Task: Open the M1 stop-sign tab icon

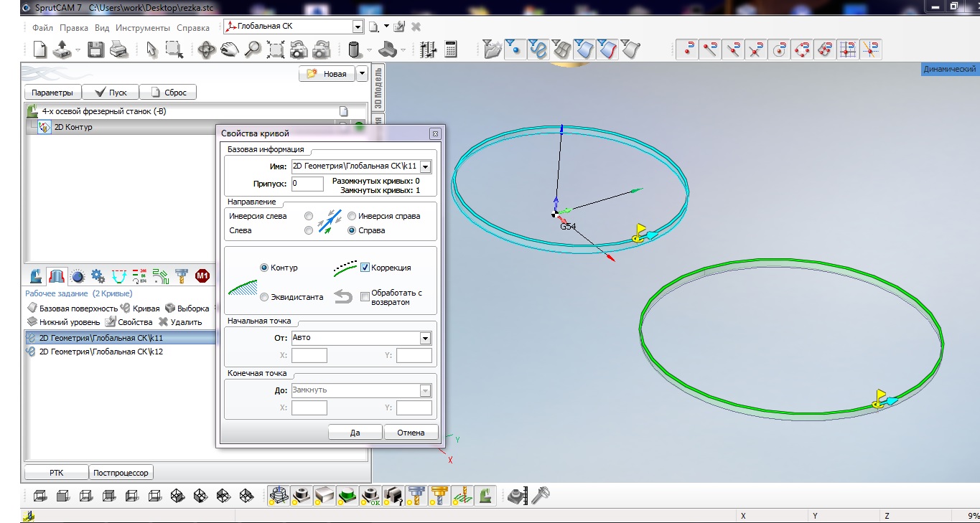Action: tap(202, 276)
